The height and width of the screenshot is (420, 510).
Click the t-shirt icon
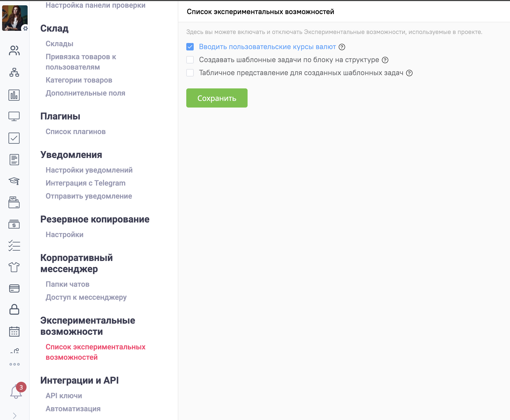tap(14, 267)
